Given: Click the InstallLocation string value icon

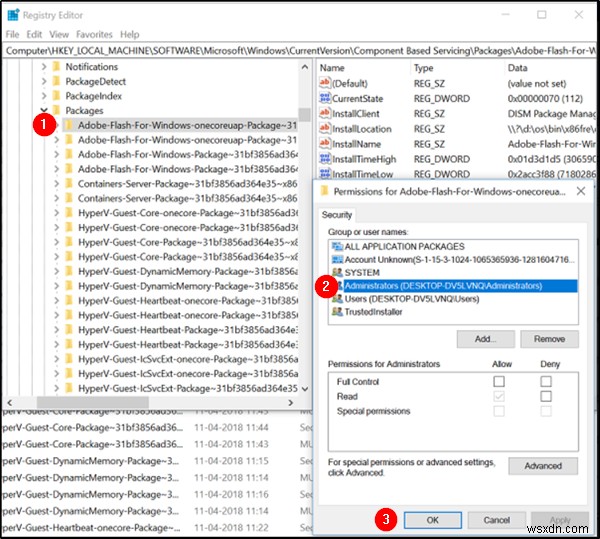Looking at the screenshot, I should 325,129.
